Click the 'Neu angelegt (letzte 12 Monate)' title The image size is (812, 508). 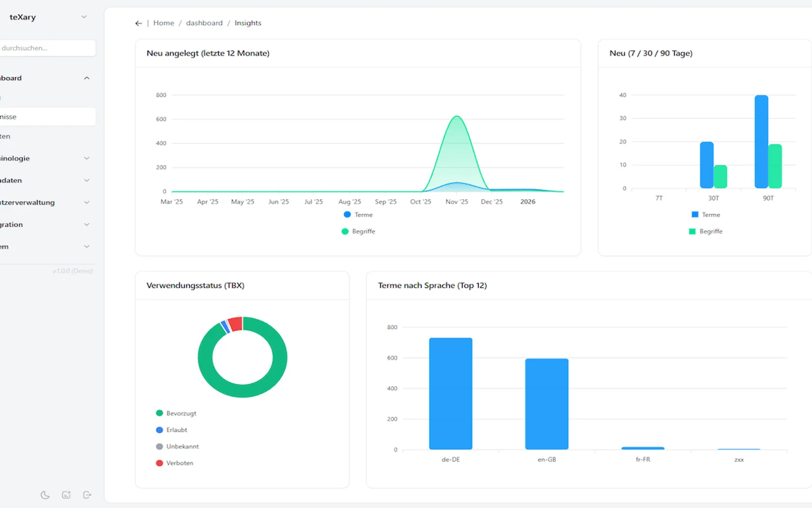208,53
